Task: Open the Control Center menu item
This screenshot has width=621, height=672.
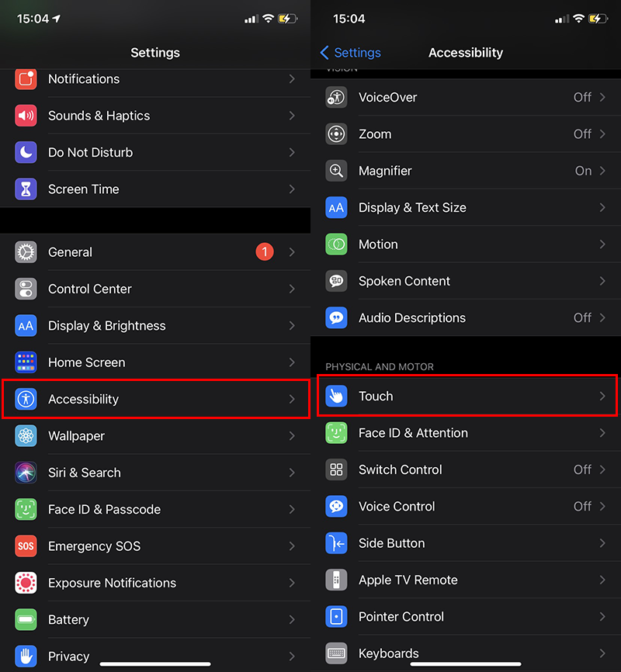Action: point(90,289)
